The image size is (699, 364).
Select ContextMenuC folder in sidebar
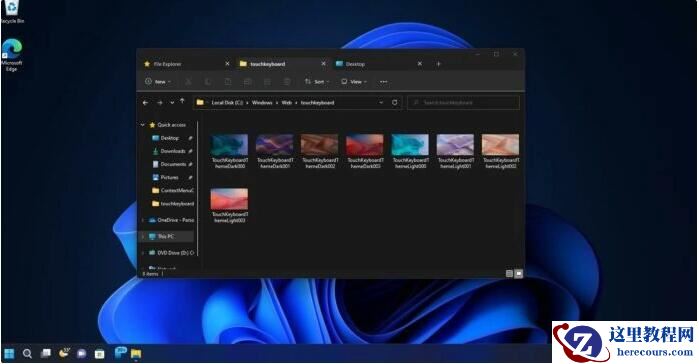tap(172, 190)
